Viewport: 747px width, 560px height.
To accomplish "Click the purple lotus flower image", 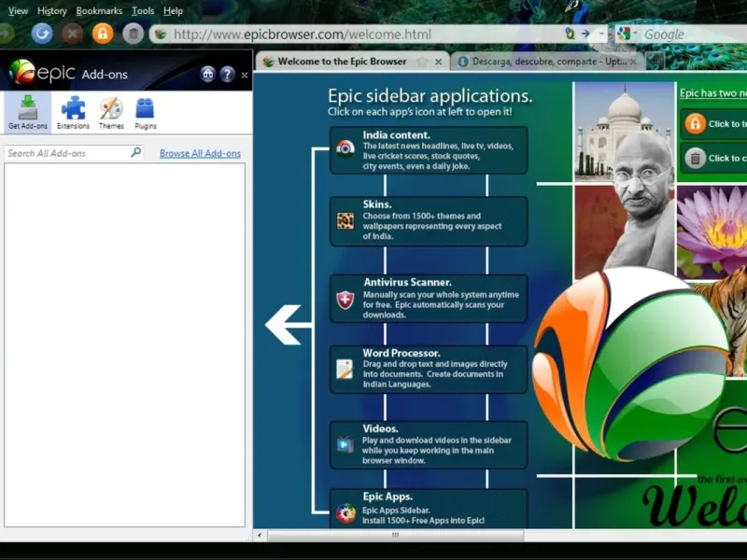I will coord(712,231).
